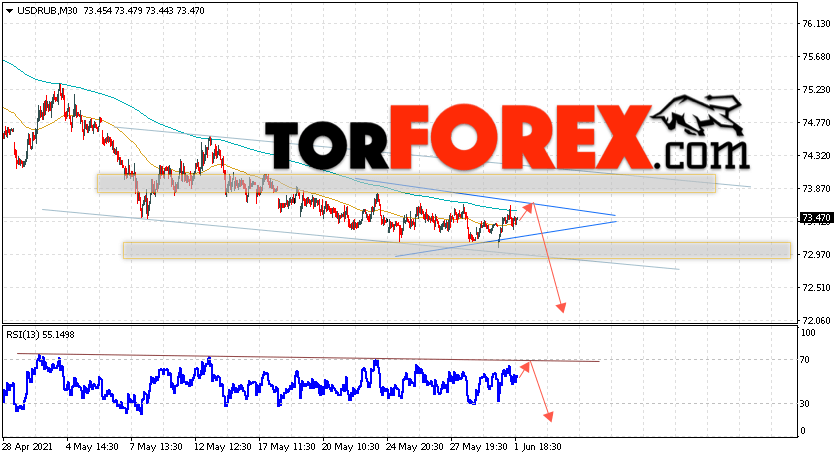Screen dimensions: 838x458
Task: Click the RSI 70 level label
Action: pyautogui.click(x=805, y=360)
